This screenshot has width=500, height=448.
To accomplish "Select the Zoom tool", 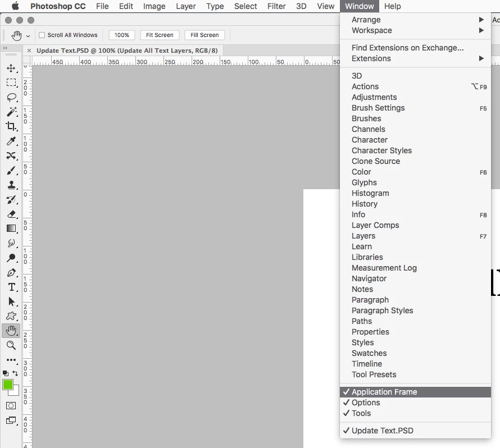I will 11,345.
